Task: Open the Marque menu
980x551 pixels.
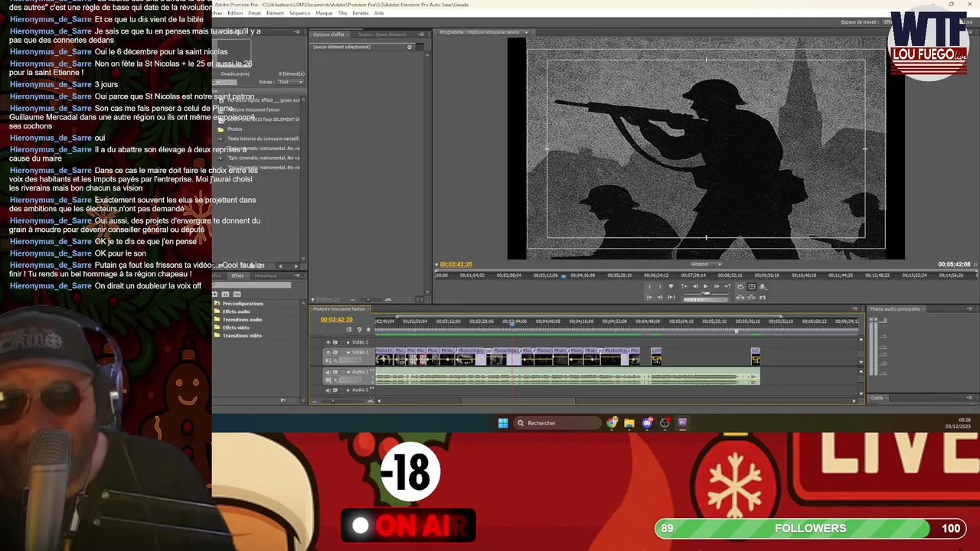Action: coord(324,13)
